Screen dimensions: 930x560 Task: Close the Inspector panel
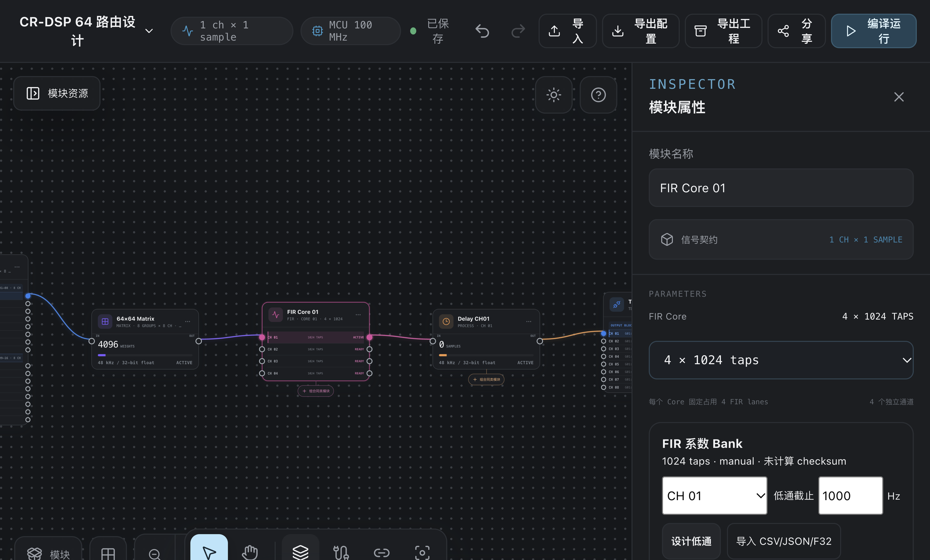[899, 97]
